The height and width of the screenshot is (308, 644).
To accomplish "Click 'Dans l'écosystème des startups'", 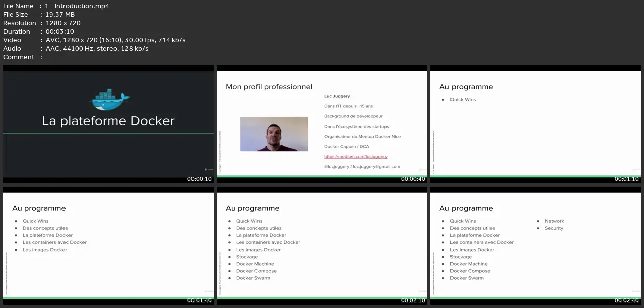I will (x=356, y=127).
